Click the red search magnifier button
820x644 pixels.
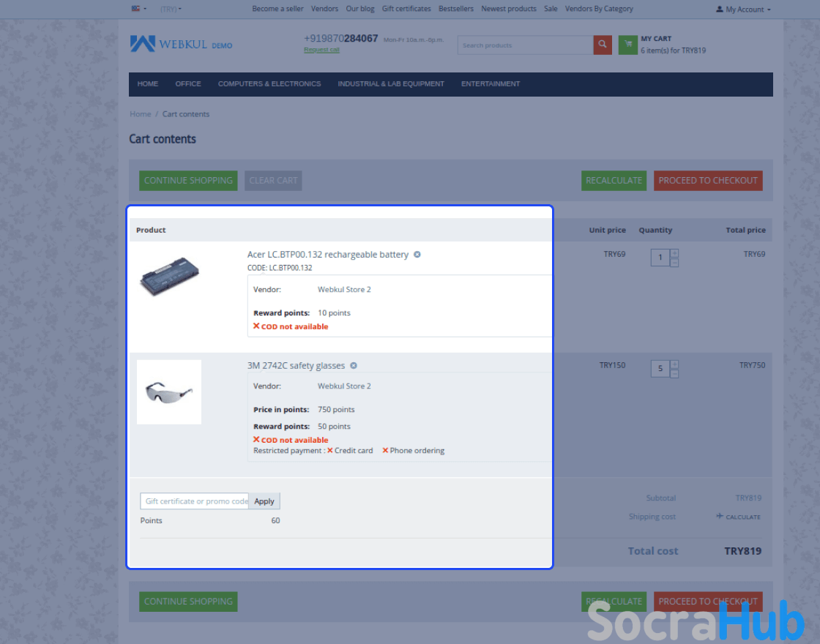tap(603, 45)
